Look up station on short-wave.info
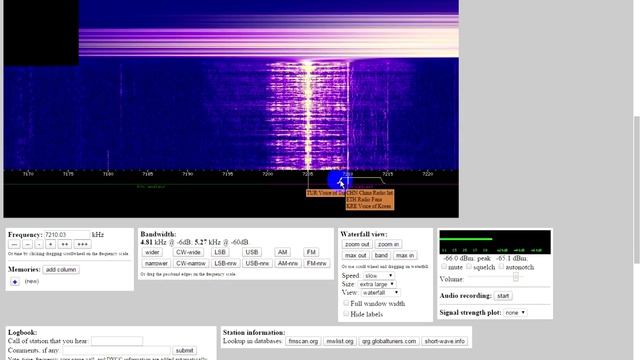Image resolution: width=640 pixels, height=360 pixels. [444, 341]
